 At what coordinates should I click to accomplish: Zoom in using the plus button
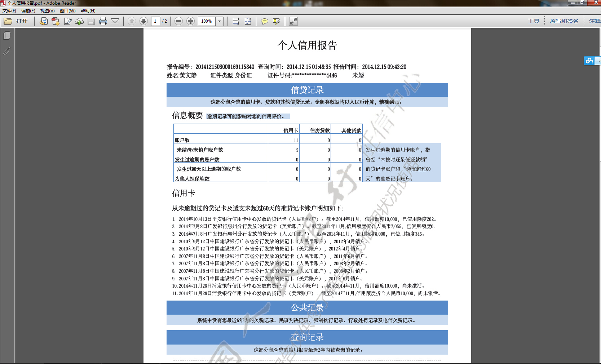pyautogui.click(x=191, y=21)
